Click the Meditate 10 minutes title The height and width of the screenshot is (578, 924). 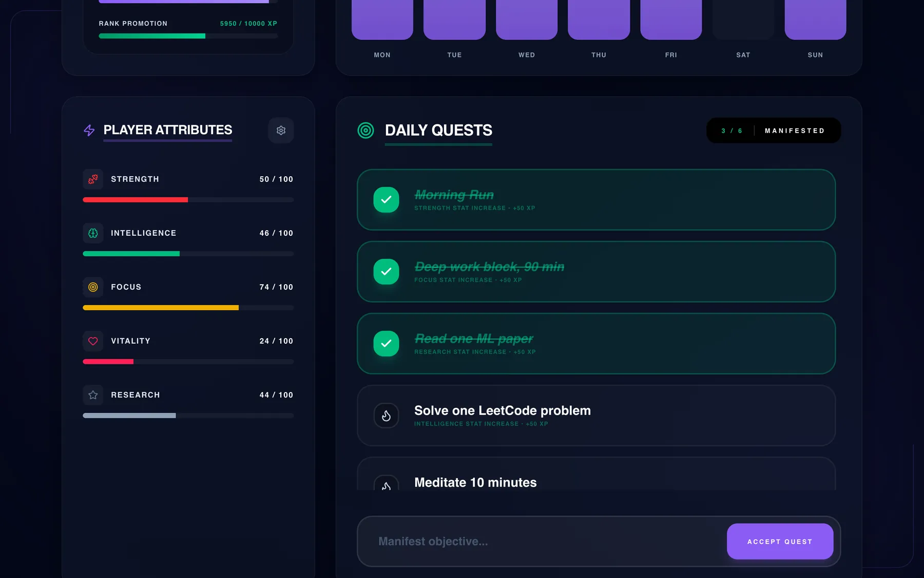[x=475, y=482]
